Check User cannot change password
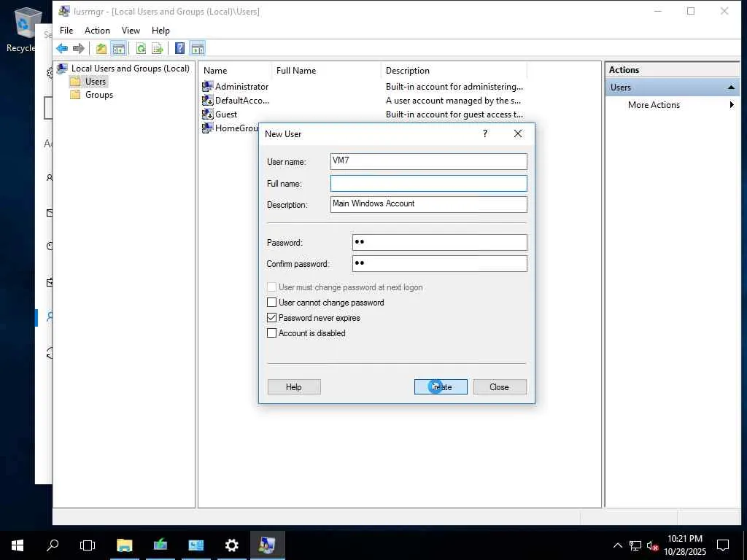Viewport: 747px width, 560px height. [271, 303]
